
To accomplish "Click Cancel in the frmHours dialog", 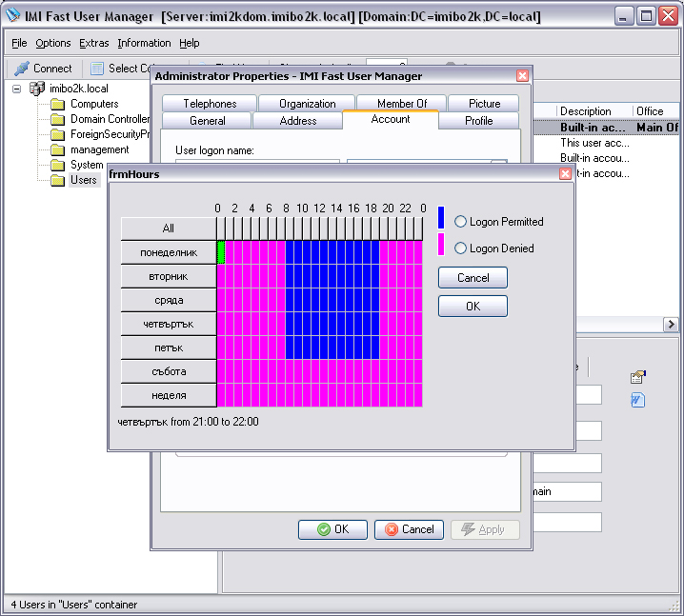I will (473, 278).
